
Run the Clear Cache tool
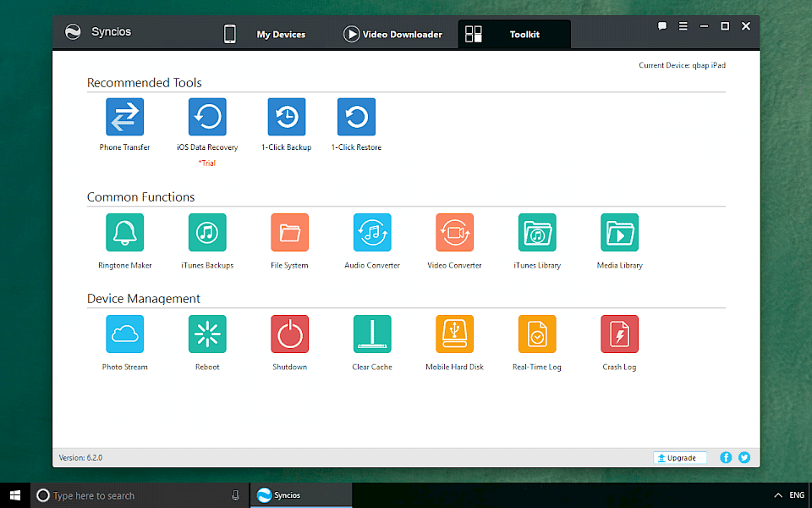(x=372, y=334)
